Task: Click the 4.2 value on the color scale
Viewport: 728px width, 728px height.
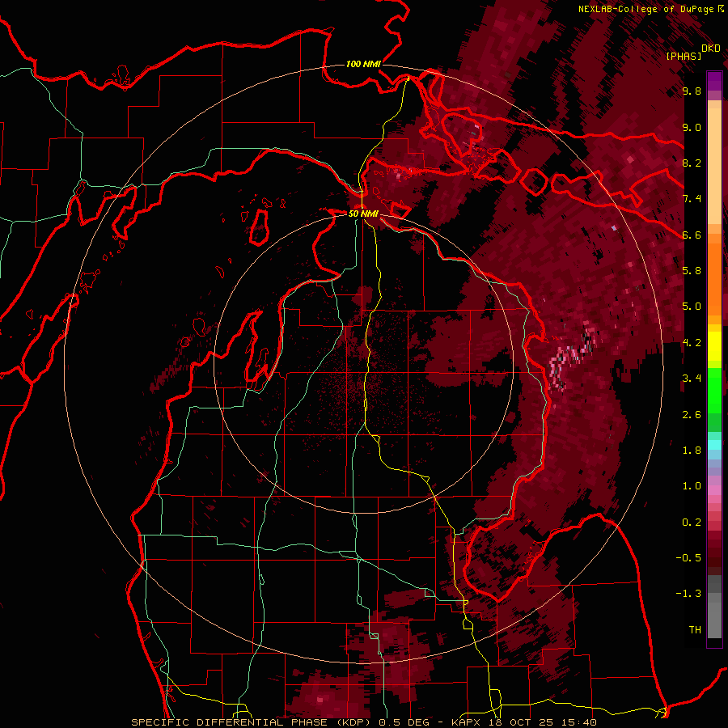Action: click(x=692, y=343)
